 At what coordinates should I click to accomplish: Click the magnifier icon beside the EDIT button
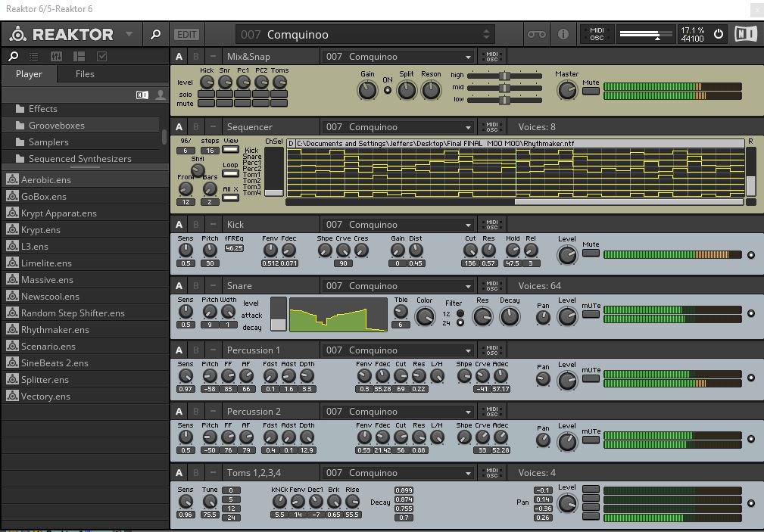point(155,34)
